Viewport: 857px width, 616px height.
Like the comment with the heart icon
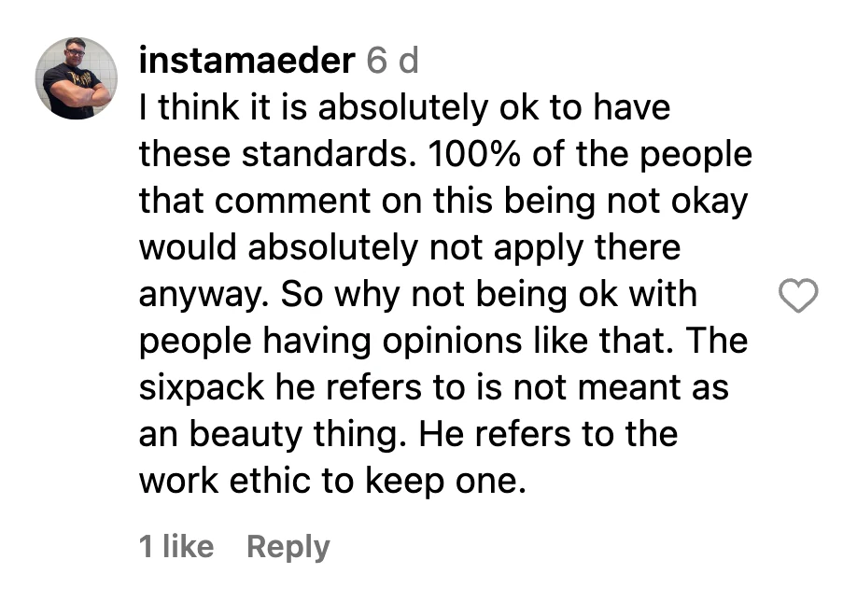(797, 297)
